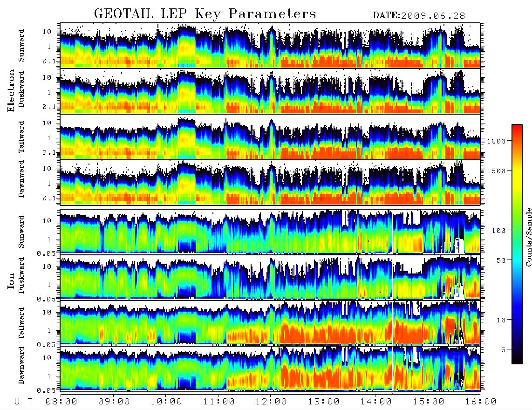Click inside the Ion Tailward spectrogram panel

270,323
